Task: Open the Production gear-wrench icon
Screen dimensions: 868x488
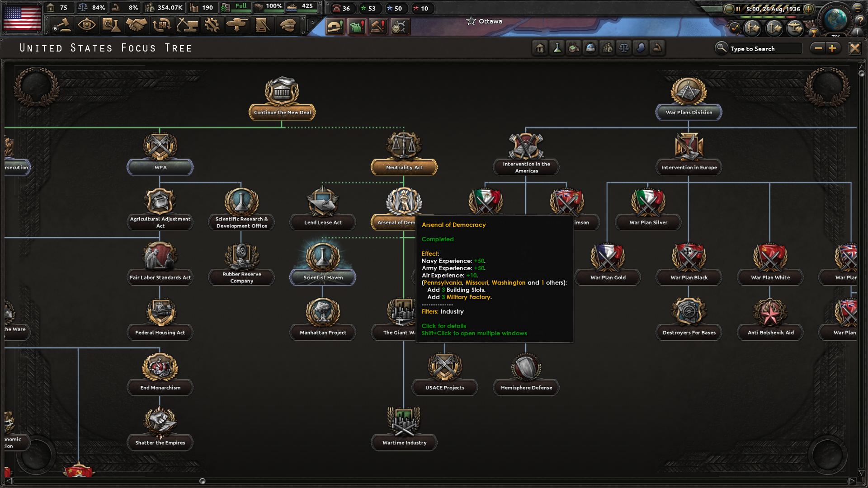Action: pos(212,25)
